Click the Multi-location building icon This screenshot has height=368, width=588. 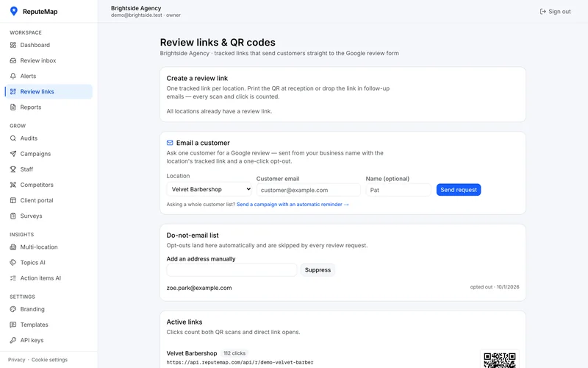click(13, 247)
